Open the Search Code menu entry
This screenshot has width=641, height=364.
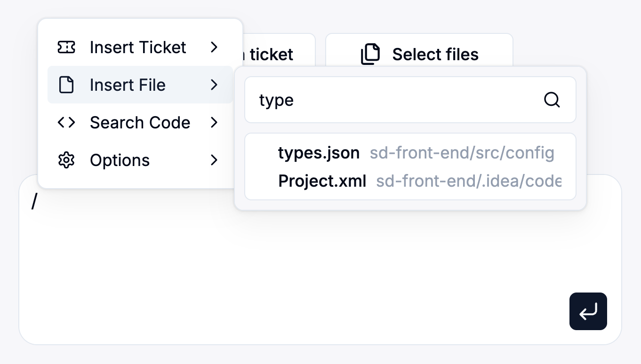pos(140,122)
